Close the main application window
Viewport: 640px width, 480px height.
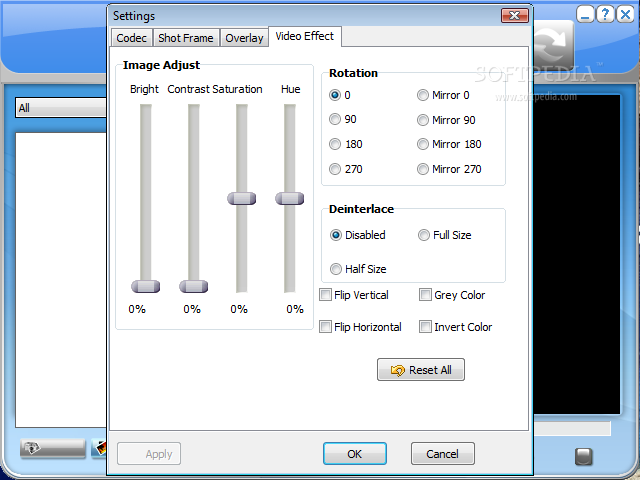(625, 15)
